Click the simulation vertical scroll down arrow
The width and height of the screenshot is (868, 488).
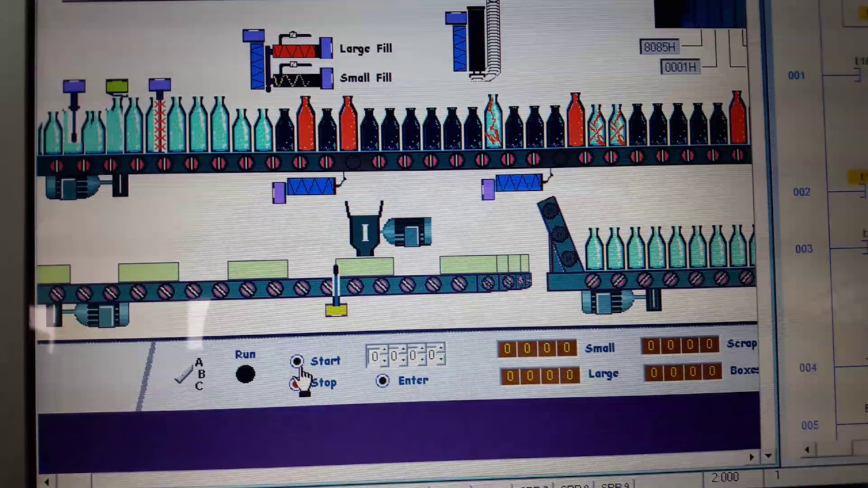(768, 456)
